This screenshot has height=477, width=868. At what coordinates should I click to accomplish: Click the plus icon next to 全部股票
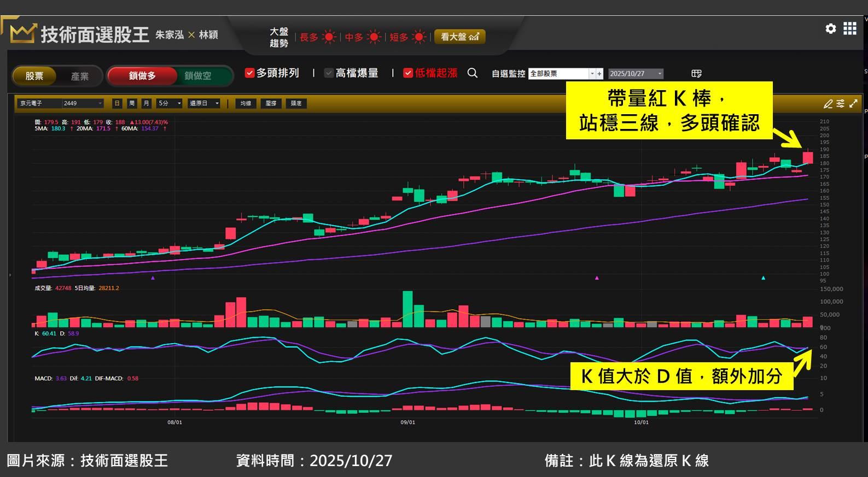click(x=599, y=74)
